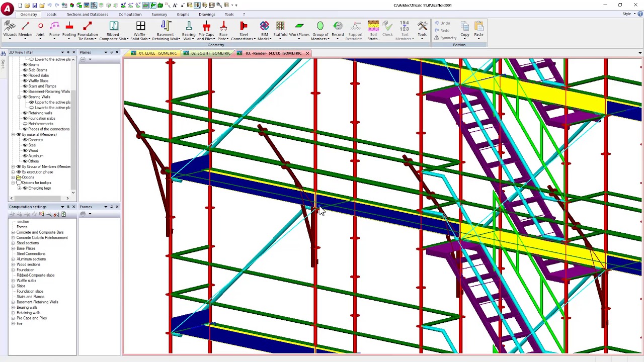This screenshot has width=644, height=362.
Task: Click the Open file icon in quick access toolbar
Action: click(27, 5)
